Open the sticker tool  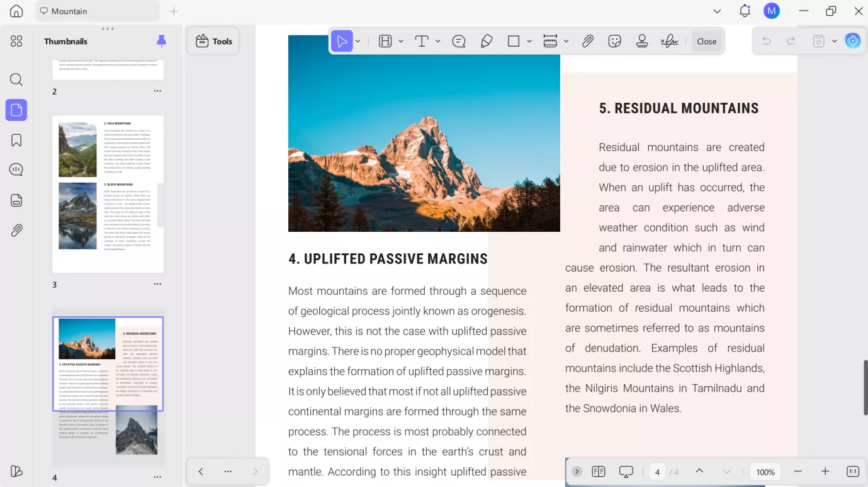(x=615, y=42)
